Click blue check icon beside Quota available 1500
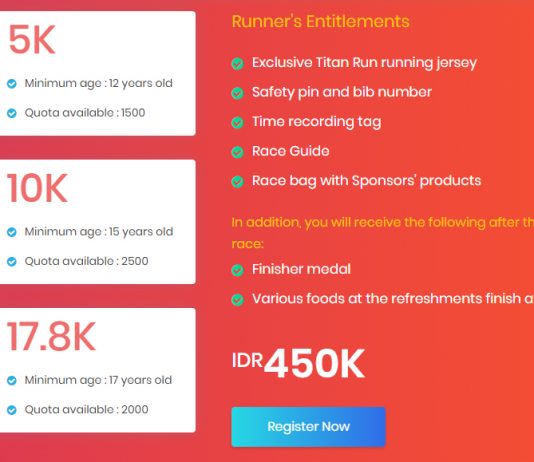 12,113
